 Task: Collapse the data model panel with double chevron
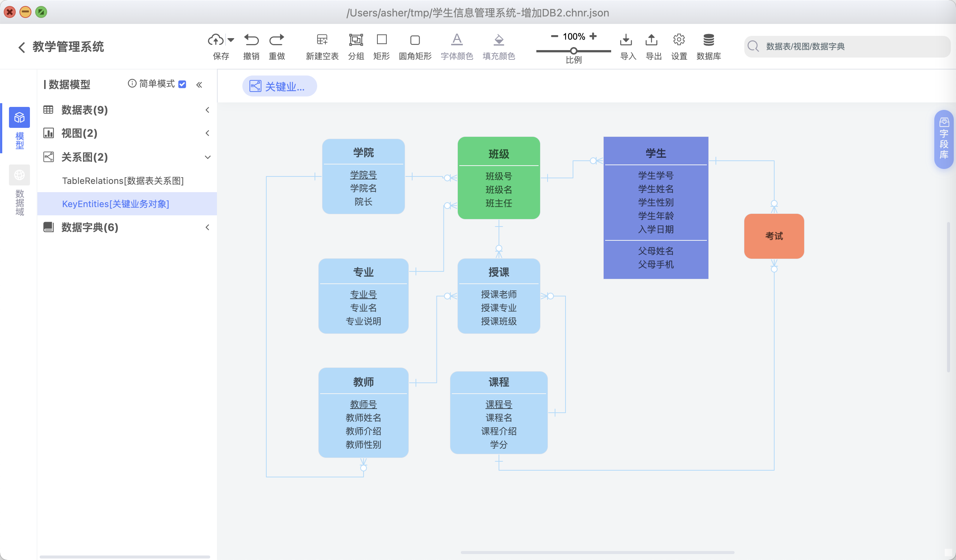pyautogui.click(x=199, y=84)
